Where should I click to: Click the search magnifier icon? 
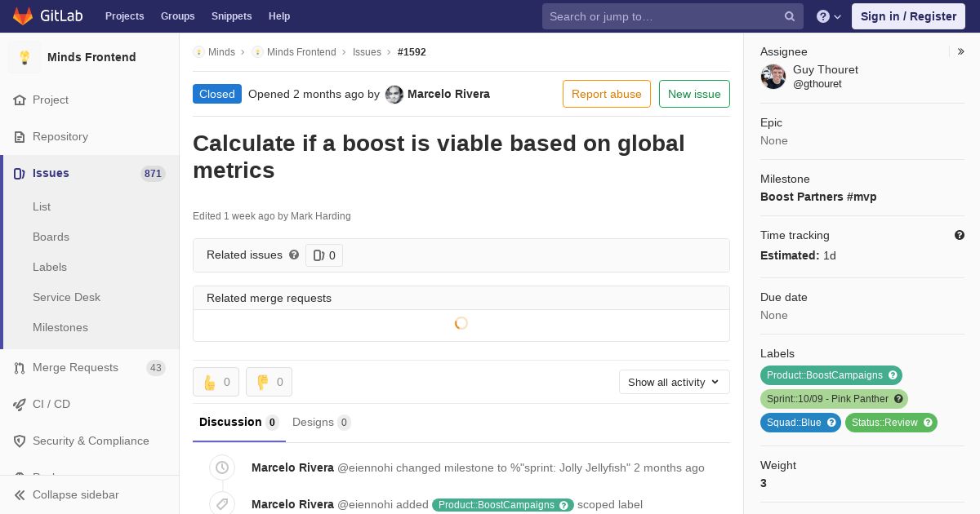click(x=790, y=16)
